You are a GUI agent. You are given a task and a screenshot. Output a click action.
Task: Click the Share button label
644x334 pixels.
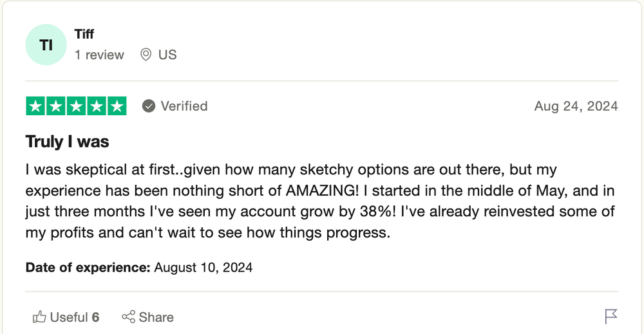pos(156,317)
